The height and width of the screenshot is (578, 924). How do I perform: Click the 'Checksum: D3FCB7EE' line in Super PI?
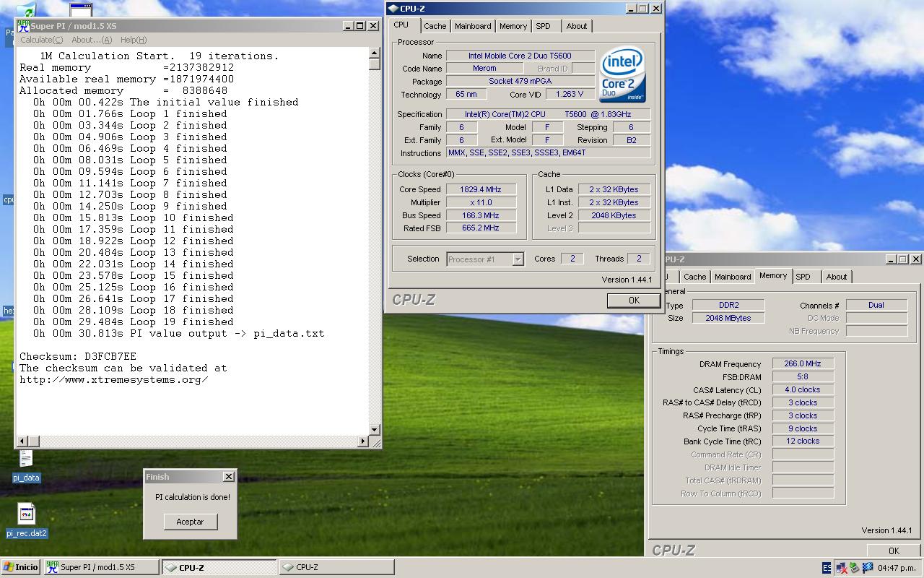click(78, 356)
